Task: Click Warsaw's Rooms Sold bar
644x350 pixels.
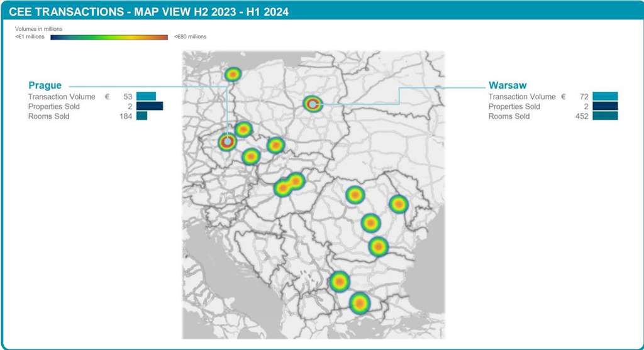Action: (x=605, y=116)
